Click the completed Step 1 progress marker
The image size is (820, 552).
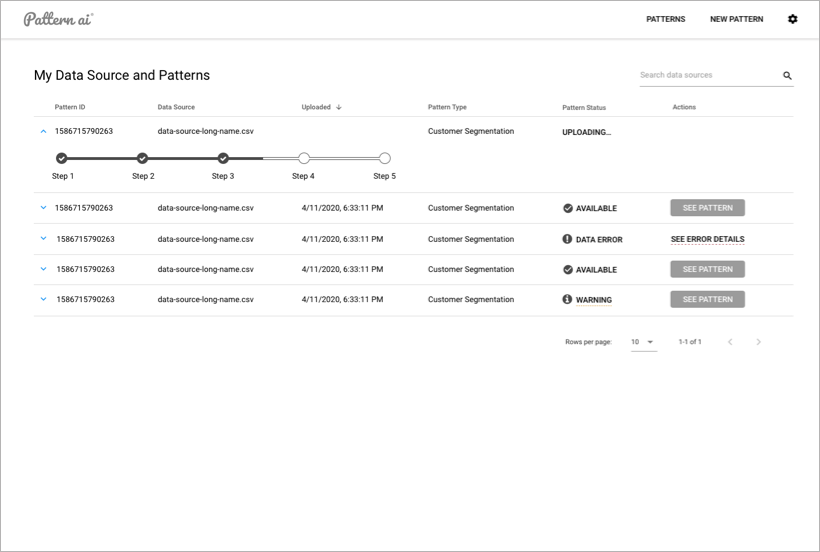click(x=62, y=158)
